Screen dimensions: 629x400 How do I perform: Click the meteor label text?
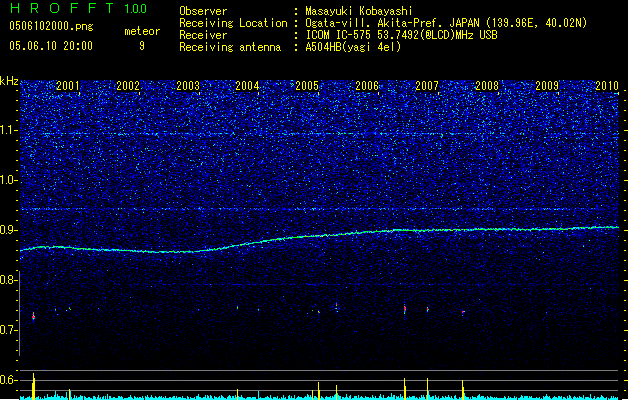[142, 31]
